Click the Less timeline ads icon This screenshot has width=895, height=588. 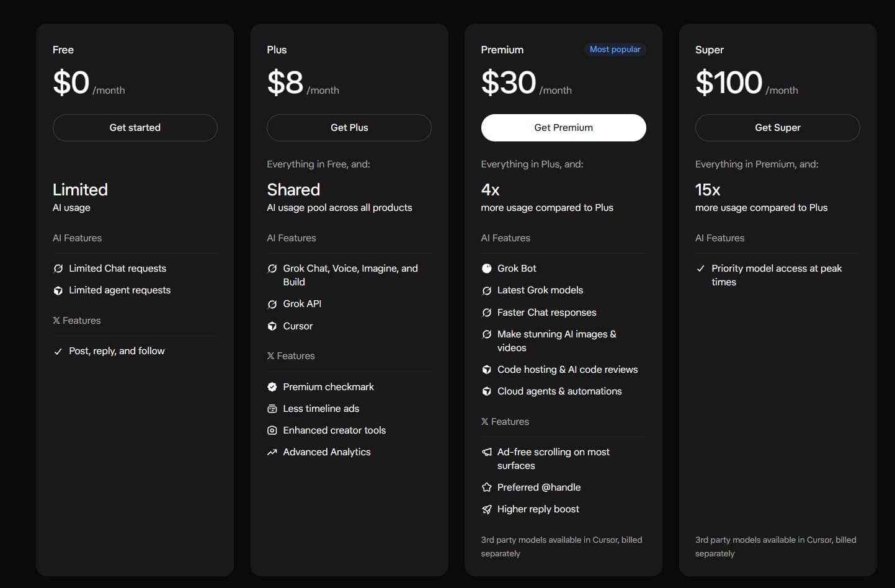click(x=272, y=409)
